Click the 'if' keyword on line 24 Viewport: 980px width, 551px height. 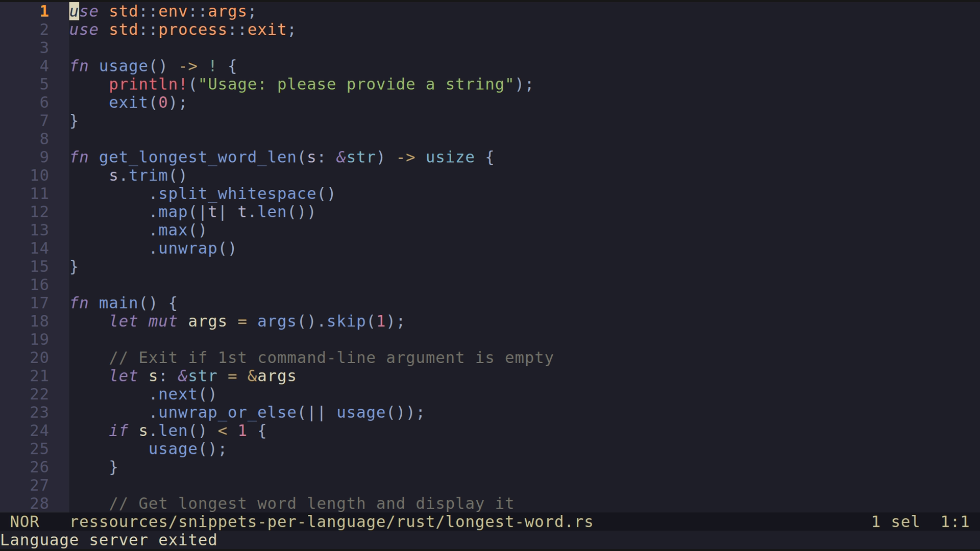click(x=118, y=431)
